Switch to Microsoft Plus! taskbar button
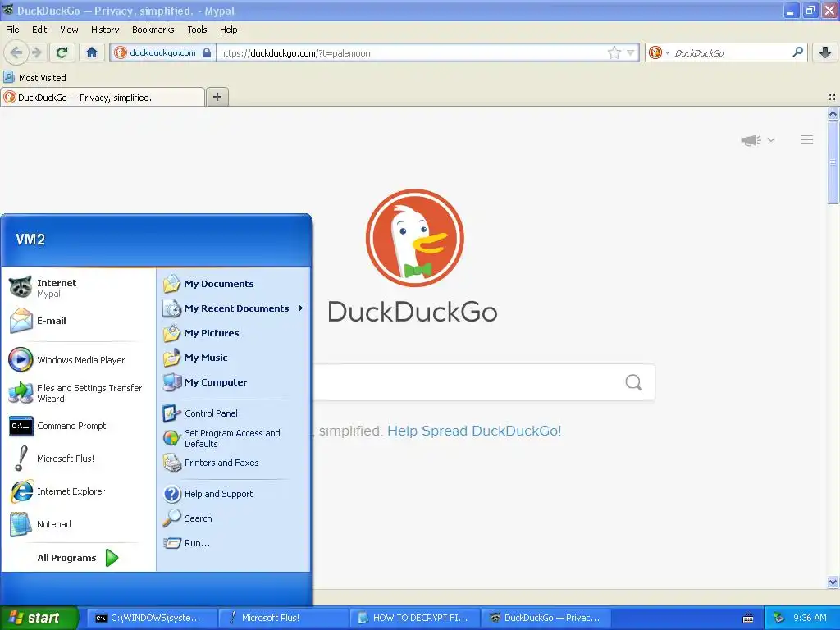Screen dimensions: 840x630 (283, 618)
